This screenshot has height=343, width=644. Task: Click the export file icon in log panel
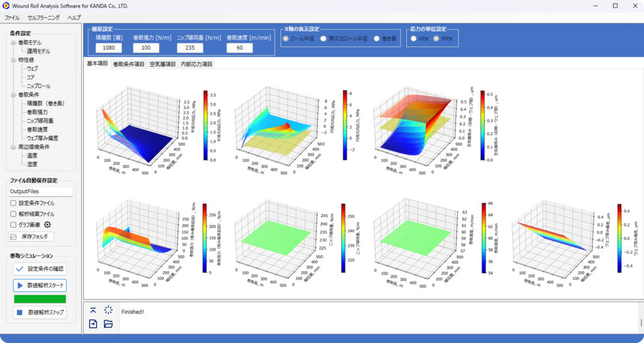93,324
